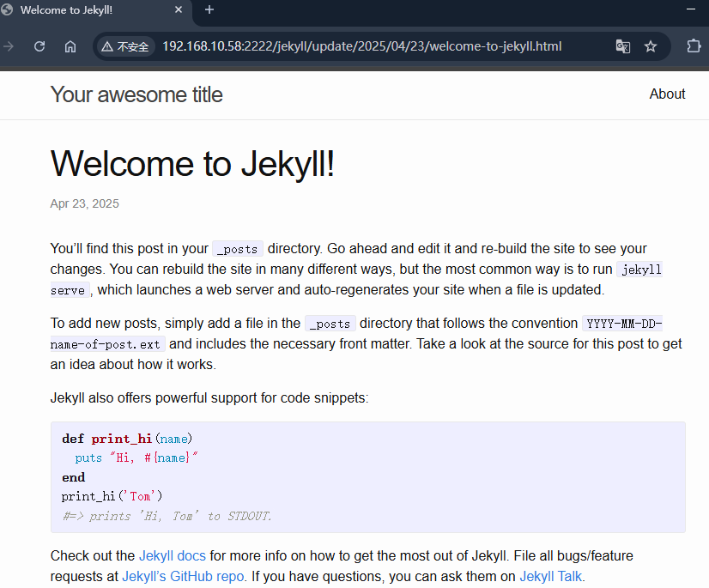The width and height of the screenshot is (709, 588).
Task: Open Jekyll's GitHub repo link
Action: [x=184, y=576]
